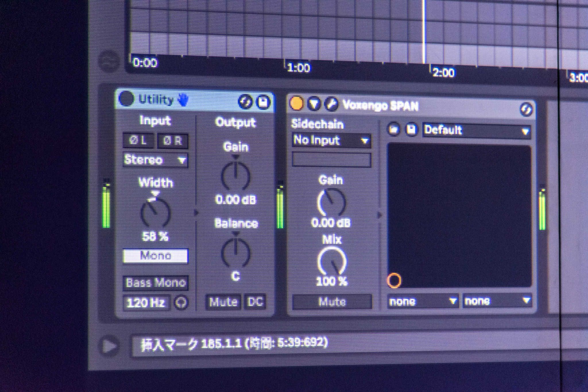The height and width of the screenshot is (392, 588).
Task: Click the headphone icon for Bass Mono audition
Action: tap(181, 303)
